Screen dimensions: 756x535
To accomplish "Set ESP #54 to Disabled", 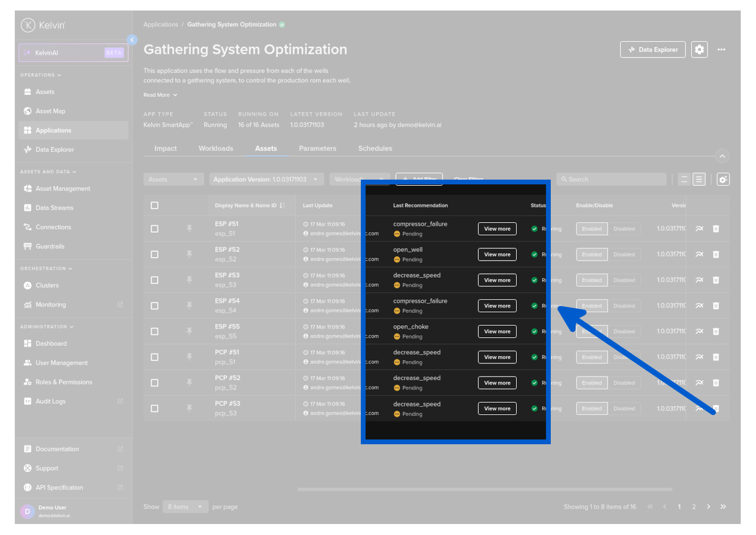I will click(x=624, y=306).
